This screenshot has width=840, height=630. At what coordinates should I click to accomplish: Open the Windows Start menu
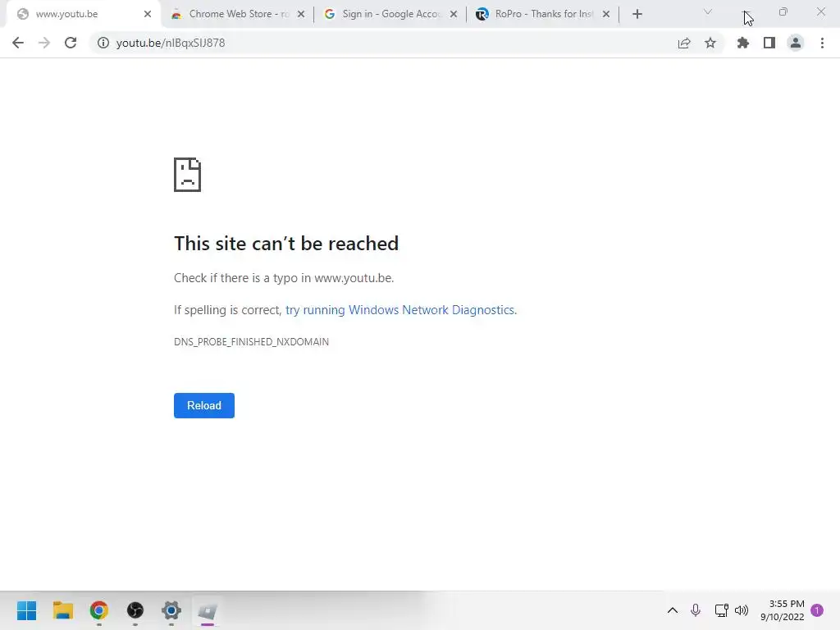pyautogui.click(x=27, y=610)
